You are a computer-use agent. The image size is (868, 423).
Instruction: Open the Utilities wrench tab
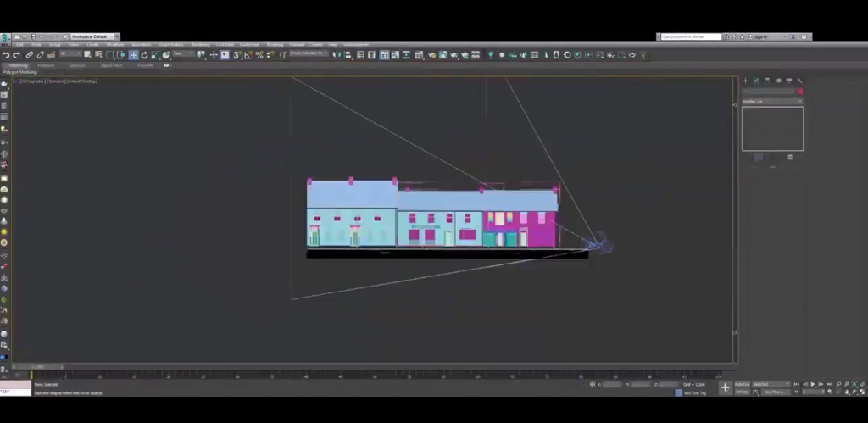pyautogui.click(x=800, y=81)
